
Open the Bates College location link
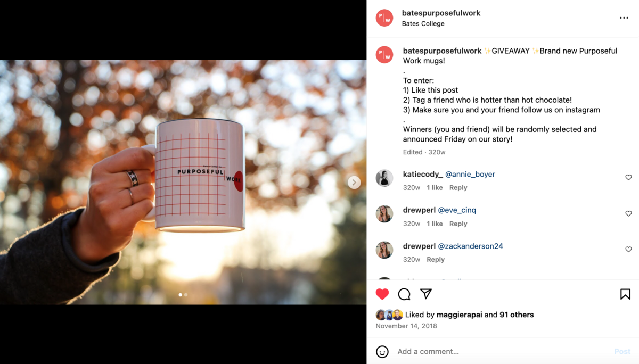click(423, 23)
